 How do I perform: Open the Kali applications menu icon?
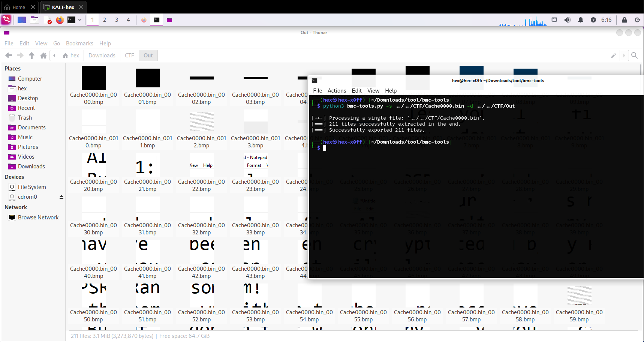pos(6,20)
